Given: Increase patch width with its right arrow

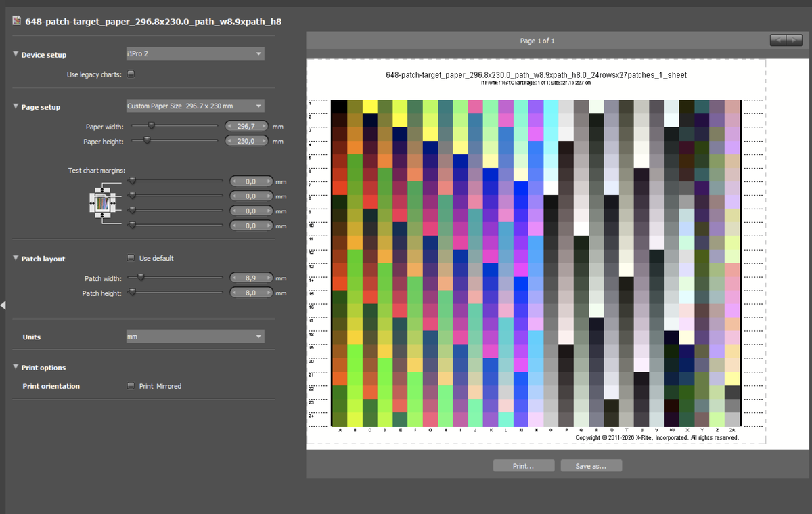Looking at the screenshot, I should [269, 278].
